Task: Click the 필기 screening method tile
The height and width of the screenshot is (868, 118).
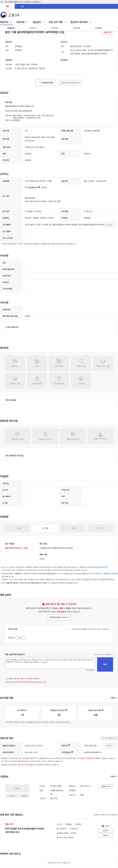Action: point(73,528)
